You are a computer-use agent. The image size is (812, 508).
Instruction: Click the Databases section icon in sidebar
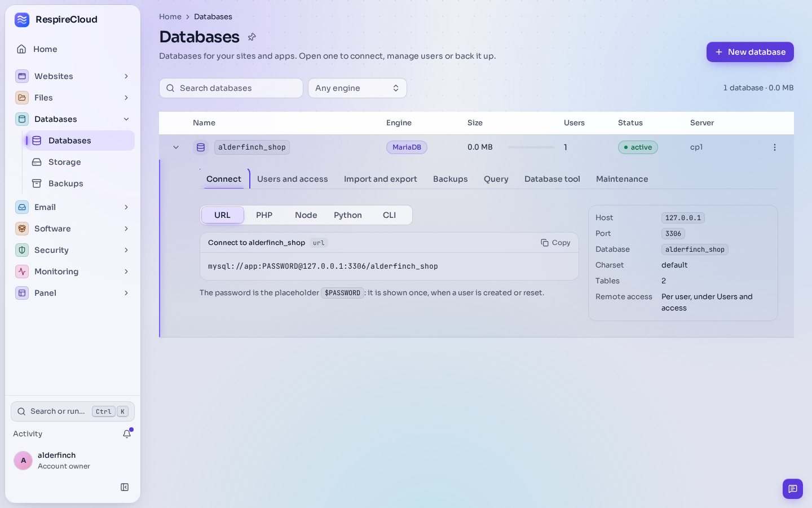22,119
